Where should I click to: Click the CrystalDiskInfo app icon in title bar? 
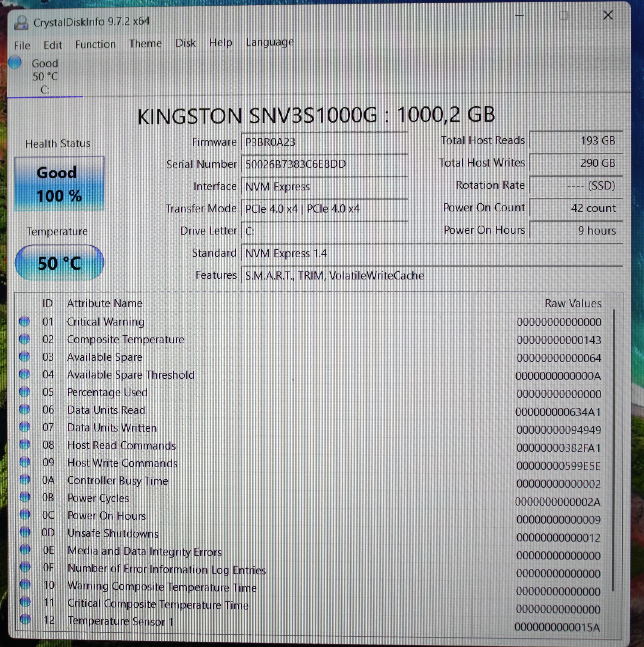(x=21, y=23)
